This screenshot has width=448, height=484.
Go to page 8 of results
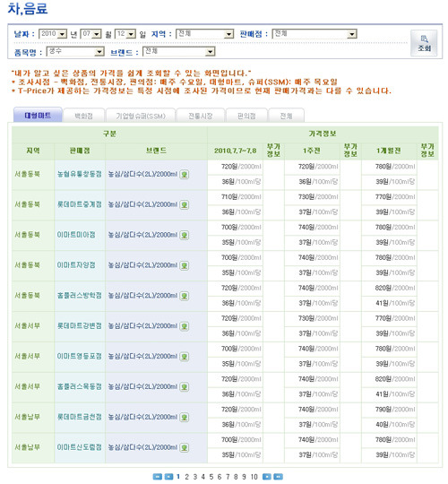pyautogui.click(x=236, y=477)
